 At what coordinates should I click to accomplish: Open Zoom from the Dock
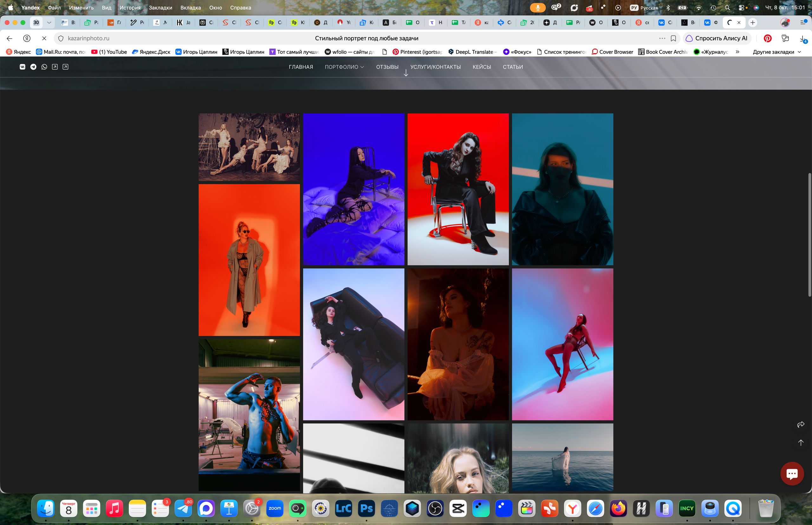pyautogui.click(x=275, y=508)
